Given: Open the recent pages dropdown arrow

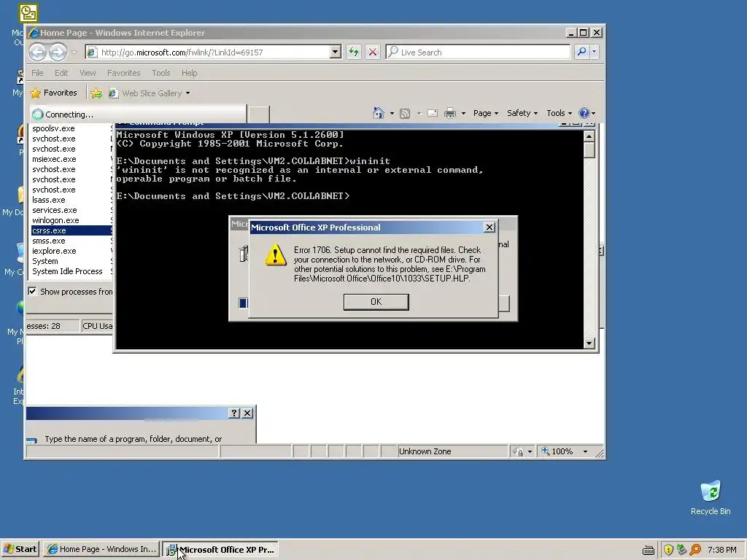Looking at the screenshot, I should click(74, 52).
